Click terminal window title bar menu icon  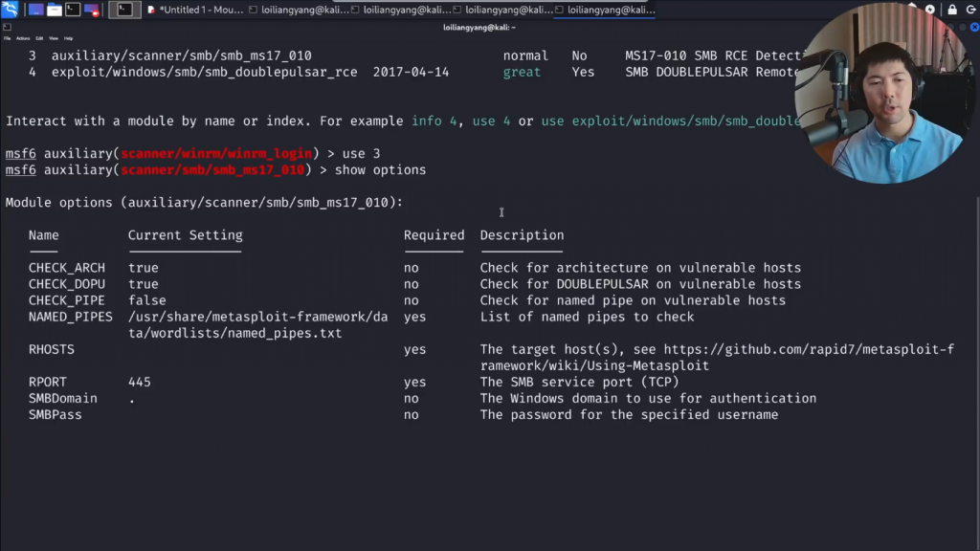click(8, 28)
